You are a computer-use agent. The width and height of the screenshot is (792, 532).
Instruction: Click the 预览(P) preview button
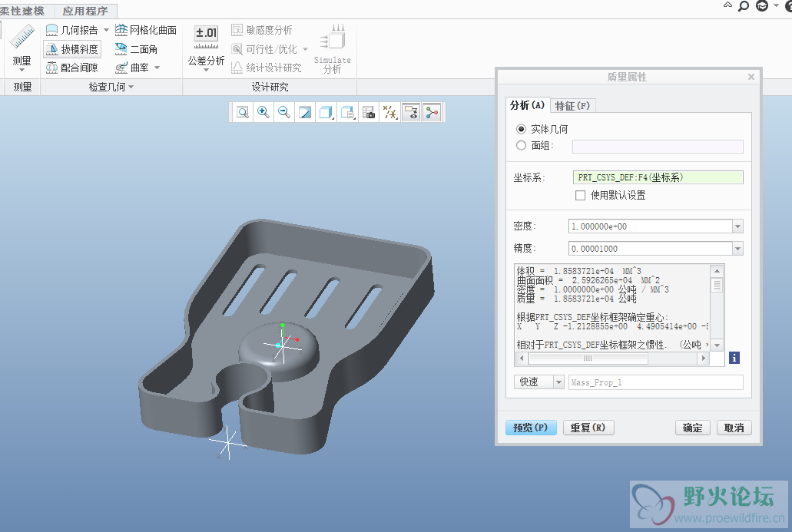click(x=530, y=428)
